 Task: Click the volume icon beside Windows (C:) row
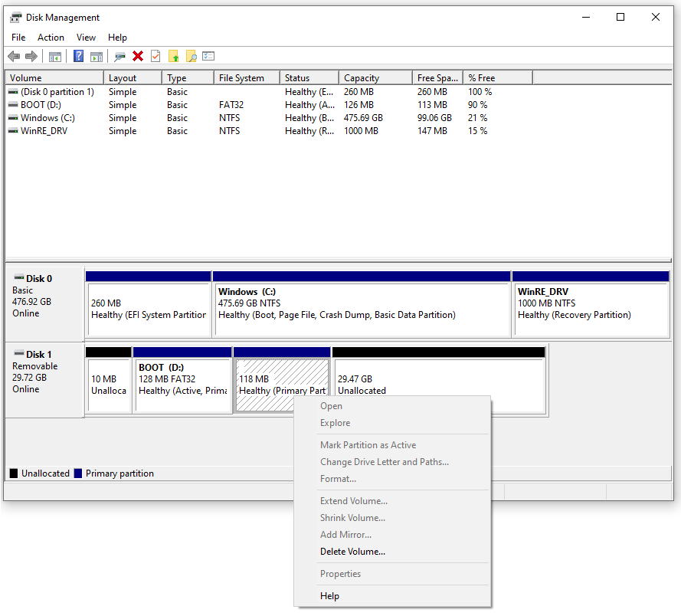click(x=14, y=118)
